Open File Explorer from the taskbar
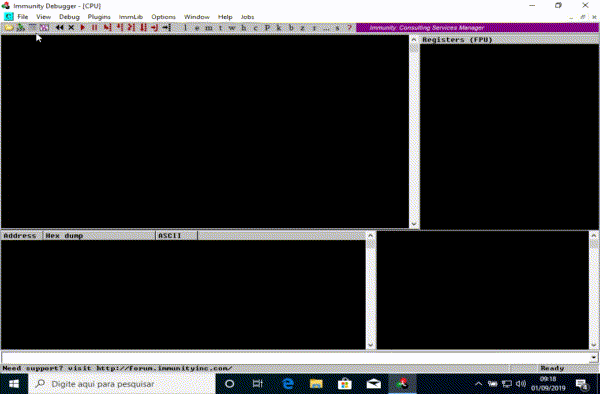The height and width of the screenshot is (394, 600). point(316,384)
